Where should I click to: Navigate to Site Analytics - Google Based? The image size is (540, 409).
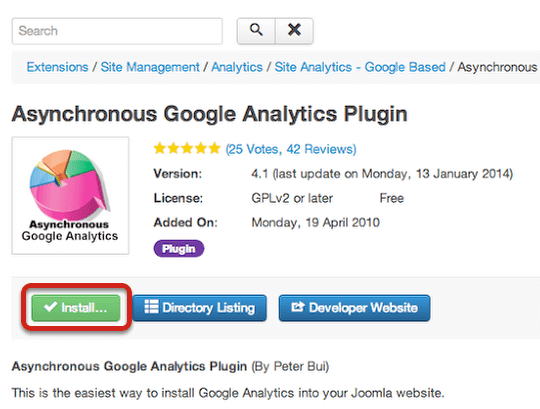click(360, 67)
